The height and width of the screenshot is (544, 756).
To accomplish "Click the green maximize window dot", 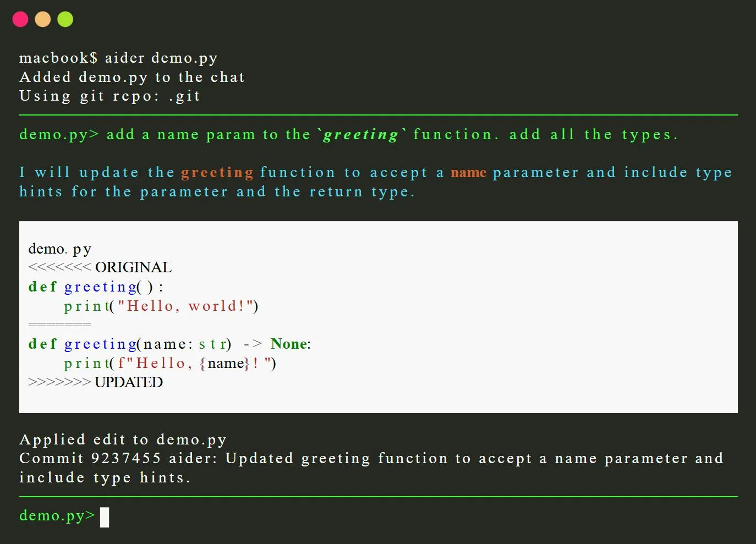I will [65, 19].
